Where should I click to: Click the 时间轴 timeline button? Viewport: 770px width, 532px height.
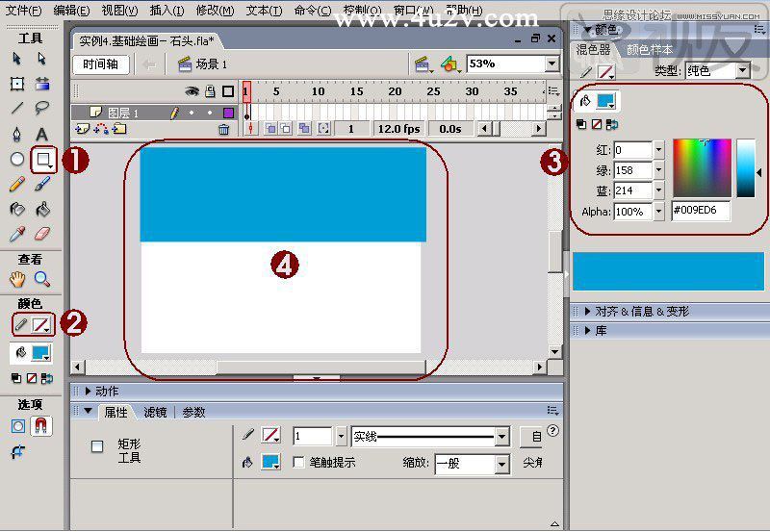click(99, 64)
